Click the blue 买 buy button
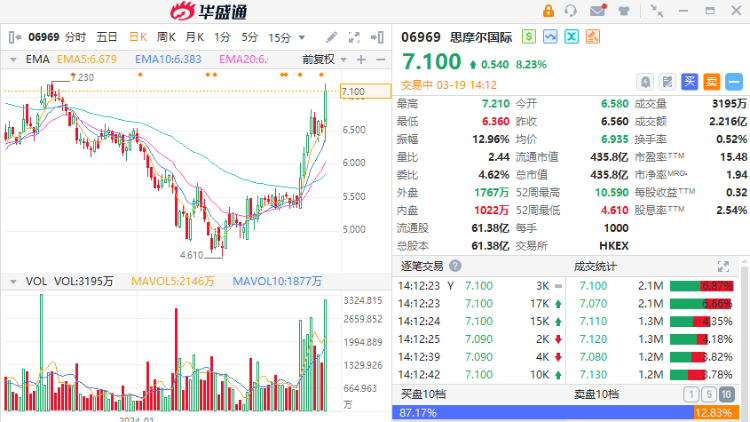 pyautogui.click(x=689, y=82)
